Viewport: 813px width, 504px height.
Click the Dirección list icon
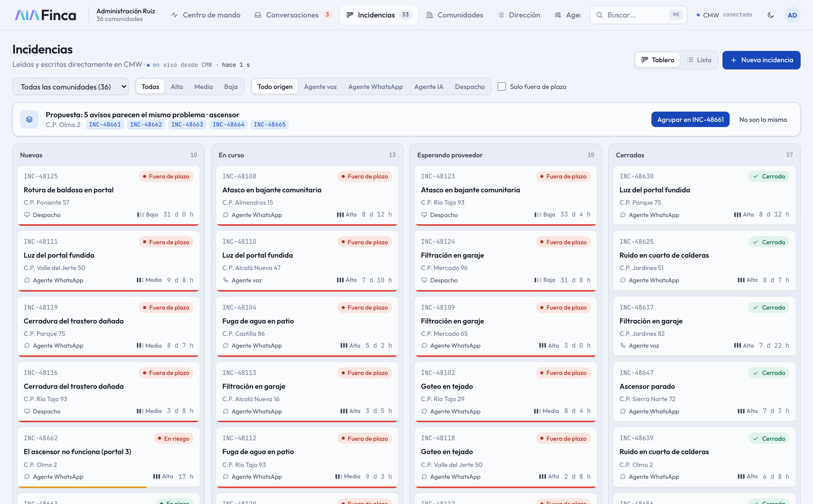click(x=501, y=15)
